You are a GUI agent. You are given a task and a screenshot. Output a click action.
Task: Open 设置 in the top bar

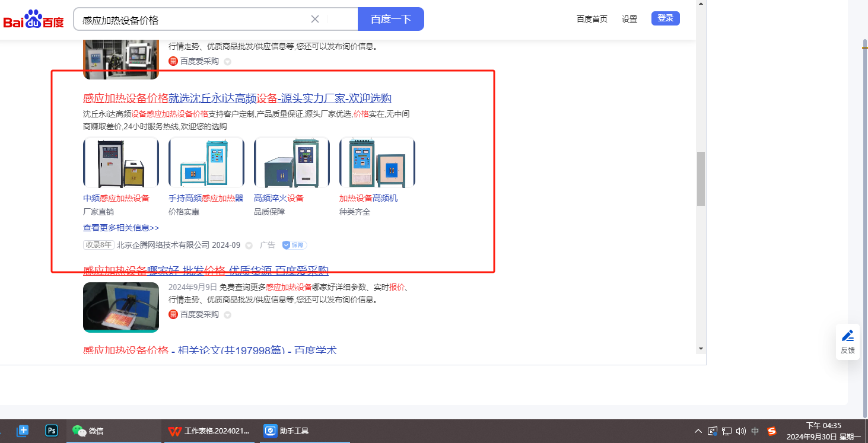[629, 19]
